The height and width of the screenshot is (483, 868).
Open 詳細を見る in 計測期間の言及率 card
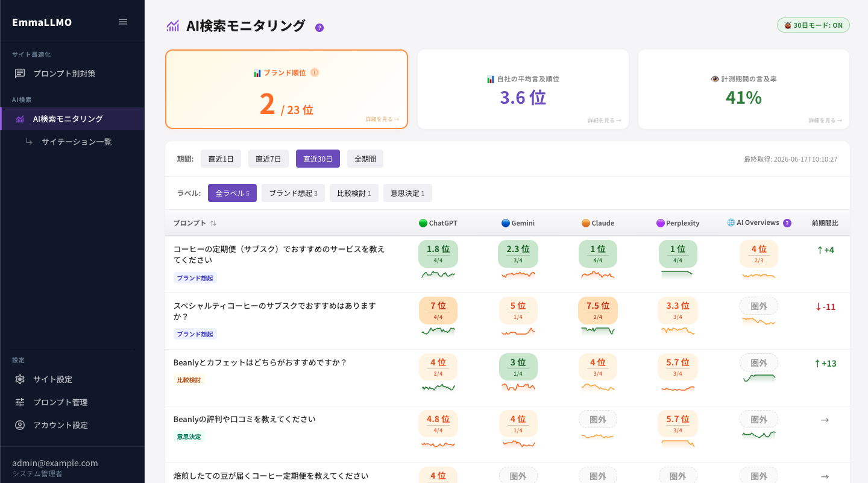(x=825, y=121)
